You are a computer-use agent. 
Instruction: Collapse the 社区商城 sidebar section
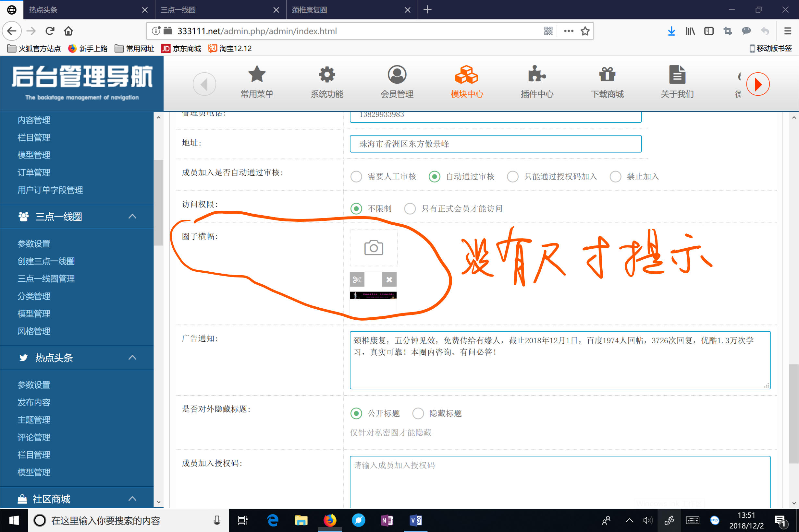(132, 499)
